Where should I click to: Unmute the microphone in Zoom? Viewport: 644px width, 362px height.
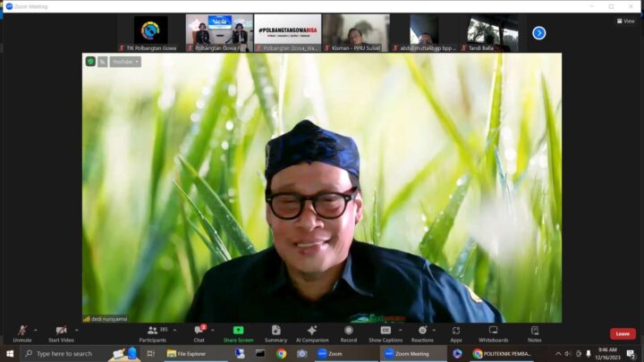pos(22,333)
